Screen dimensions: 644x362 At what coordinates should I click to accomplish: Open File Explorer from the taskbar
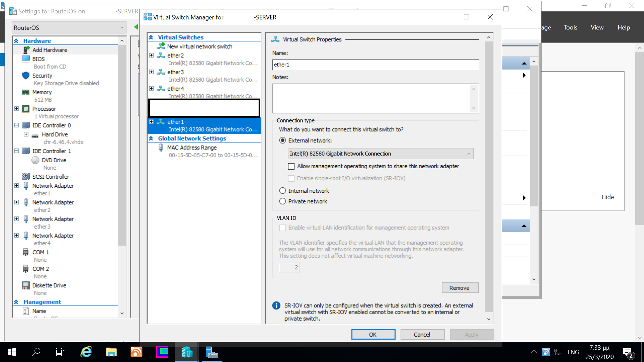(x=111, y=352)
